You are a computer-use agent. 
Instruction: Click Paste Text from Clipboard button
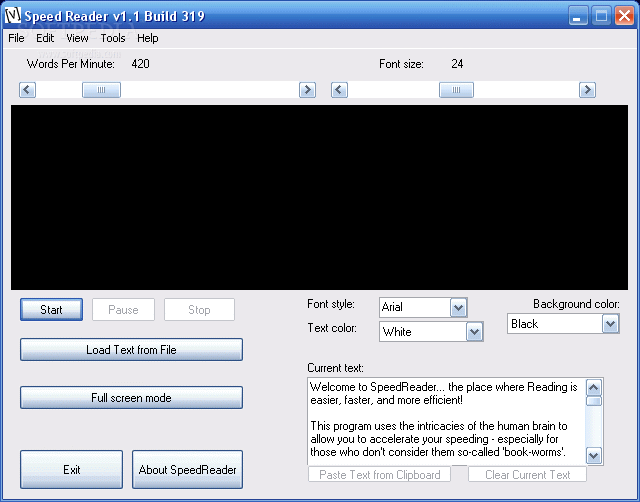[x=380, y=475]
